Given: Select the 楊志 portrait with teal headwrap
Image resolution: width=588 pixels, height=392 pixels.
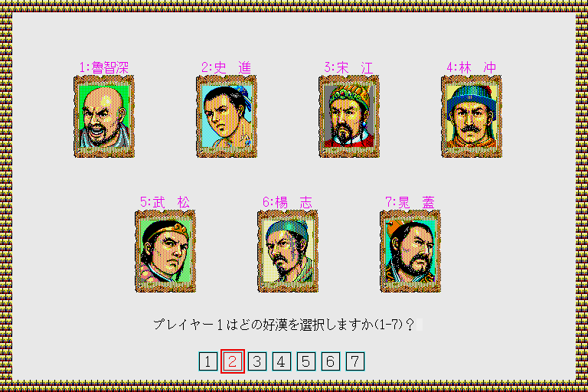Looking at the screenshot, I should coord(288,251).
